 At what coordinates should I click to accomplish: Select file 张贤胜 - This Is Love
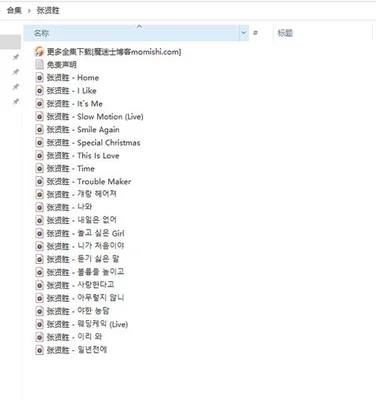[x=83, y=156]
